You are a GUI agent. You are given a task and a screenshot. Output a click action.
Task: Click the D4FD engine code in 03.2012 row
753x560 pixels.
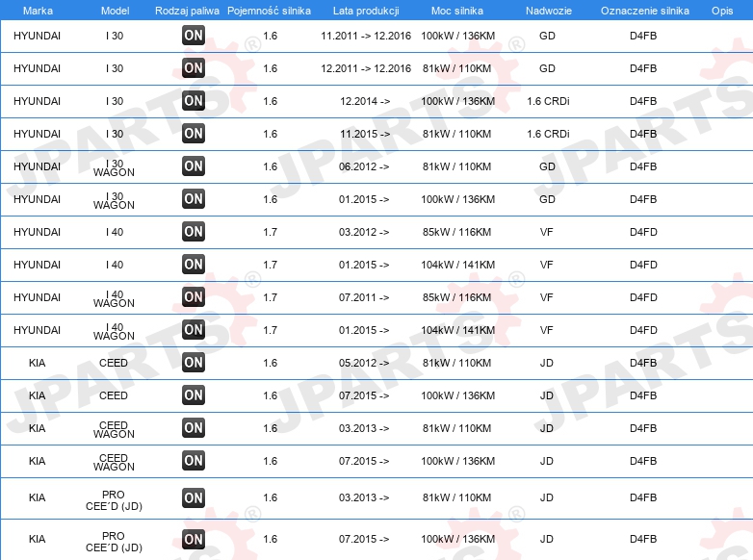[x=643, y=232]
